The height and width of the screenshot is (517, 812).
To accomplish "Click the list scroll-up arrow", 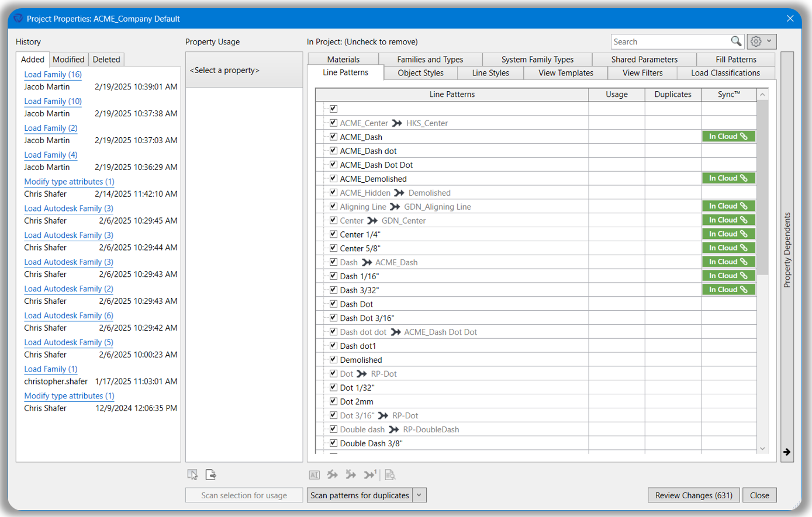I will pos(762,95).
